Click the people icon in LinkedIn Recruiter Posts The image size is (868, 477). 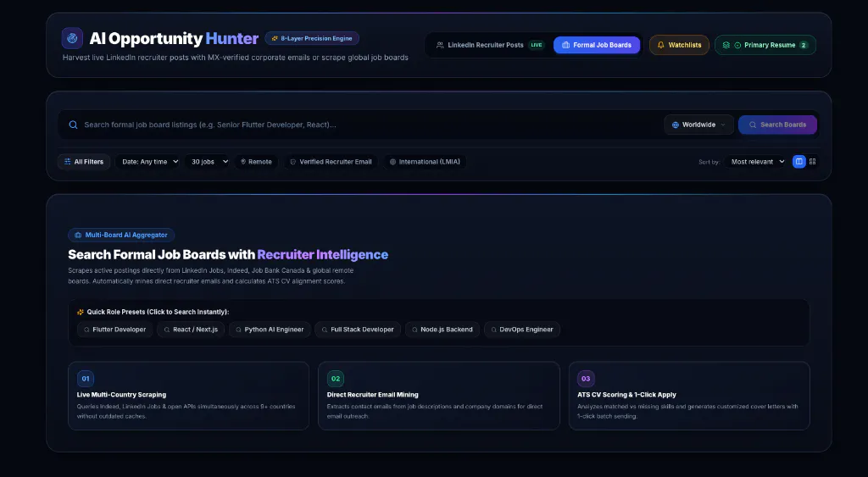(x=440, y=45)
